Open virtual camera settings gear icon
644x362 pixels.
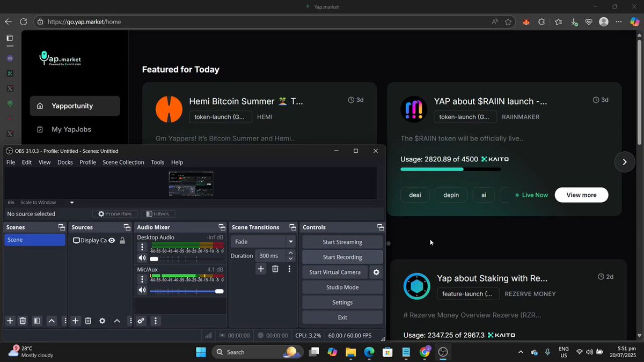[376, 272]
